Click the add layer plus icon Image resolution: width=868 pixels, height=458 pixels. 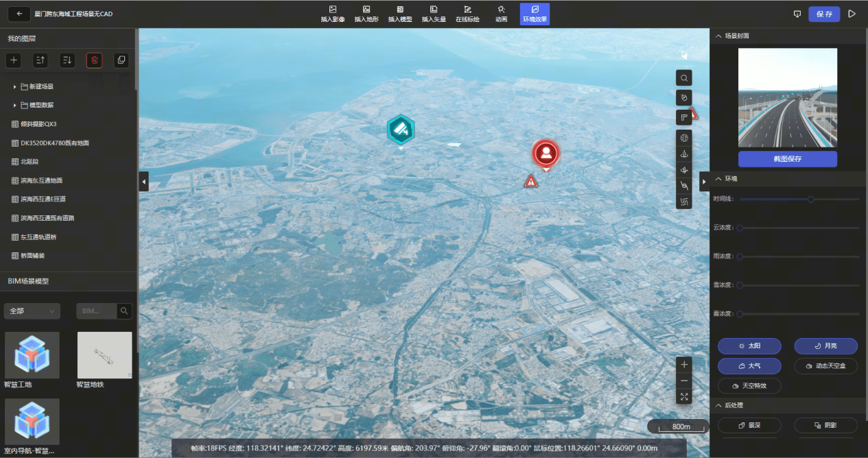click(x=13, y=60)
